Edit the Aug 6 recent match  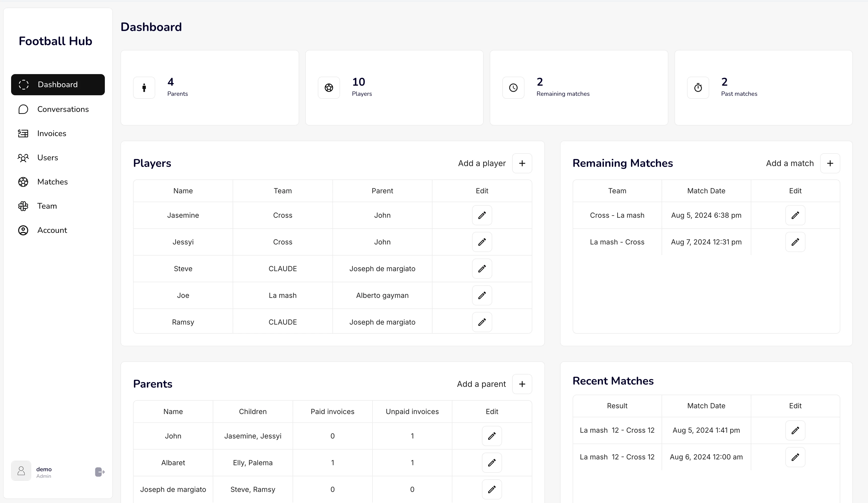(795, 457)
